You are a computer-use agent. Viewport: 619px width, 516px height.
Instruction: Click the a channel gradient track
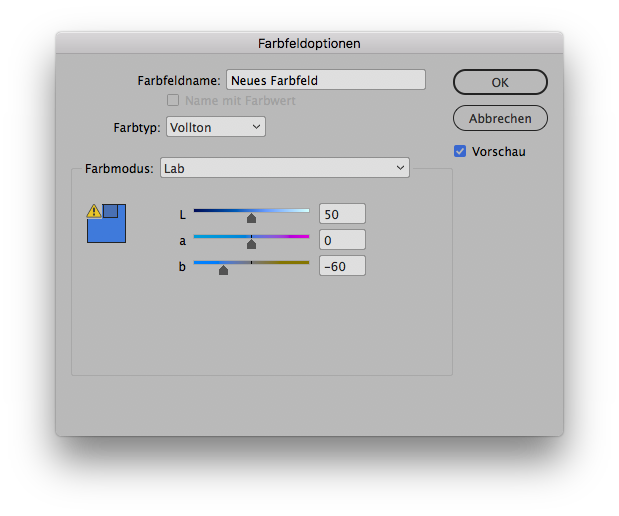coord(251,236)
